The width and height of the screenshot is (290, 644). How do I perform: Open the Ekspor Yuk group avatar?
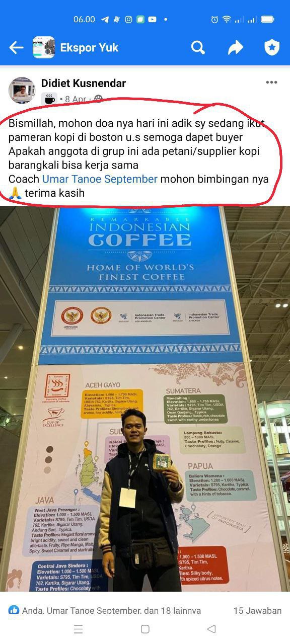click(x=44, y=48)
